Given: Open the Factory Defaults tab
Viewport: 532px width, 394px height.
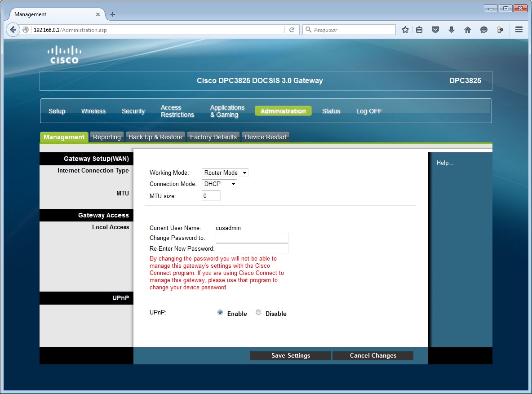Looking at the screenshot, I should tap(213, 137).
